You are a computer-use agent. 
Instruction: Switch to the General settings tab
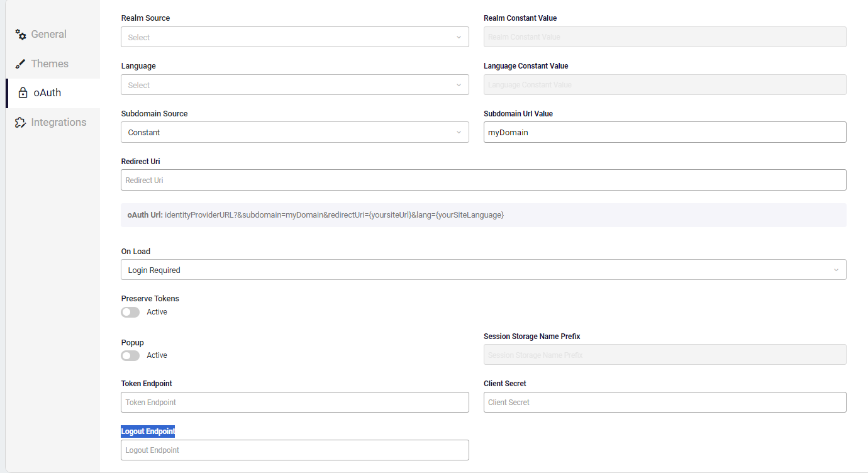coord(48,35)
